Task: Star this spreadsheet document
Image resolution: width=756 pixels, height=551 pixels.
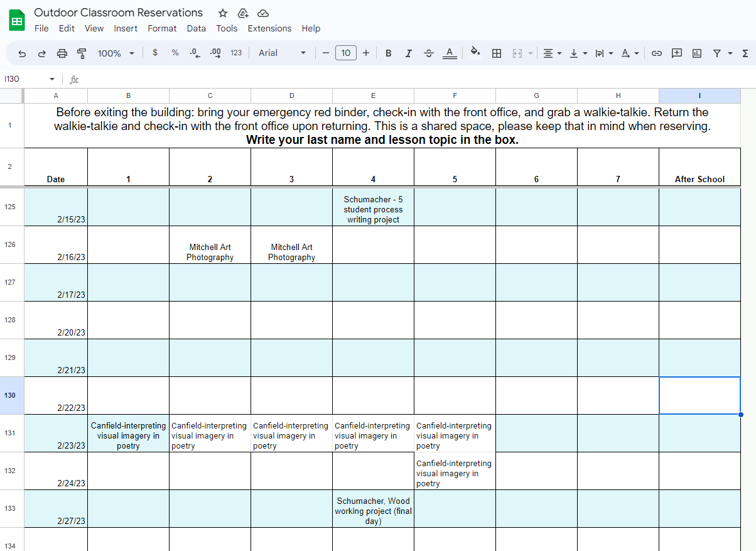Action: pos(222,13)
